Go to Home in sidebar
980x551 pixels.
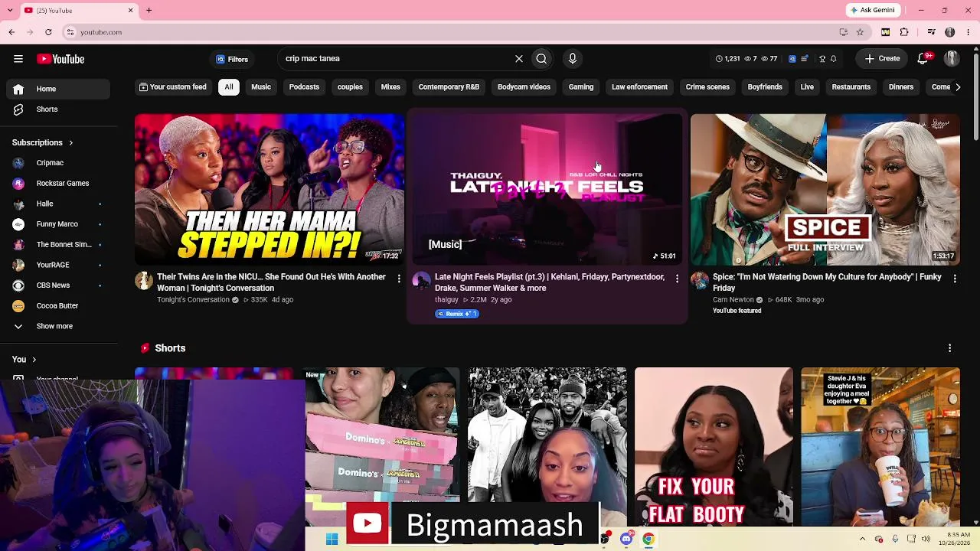coord(58,89)
